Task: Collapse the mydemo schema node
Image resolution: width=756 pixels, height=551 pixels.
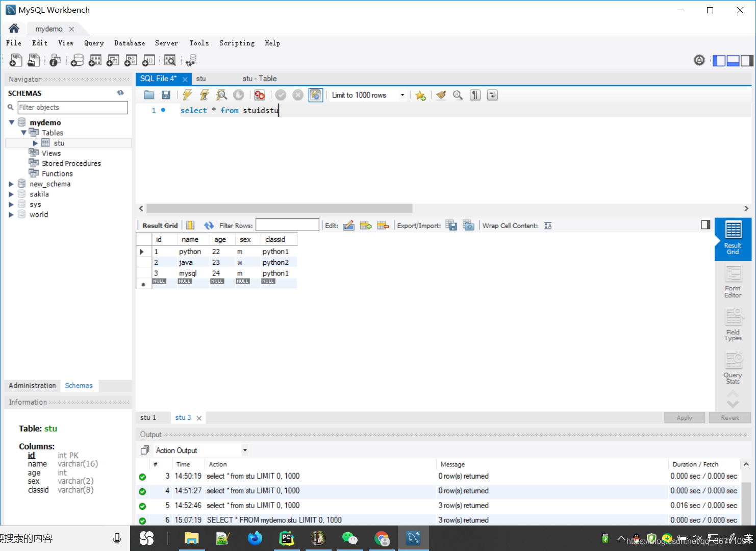Action: pos(12,122)
